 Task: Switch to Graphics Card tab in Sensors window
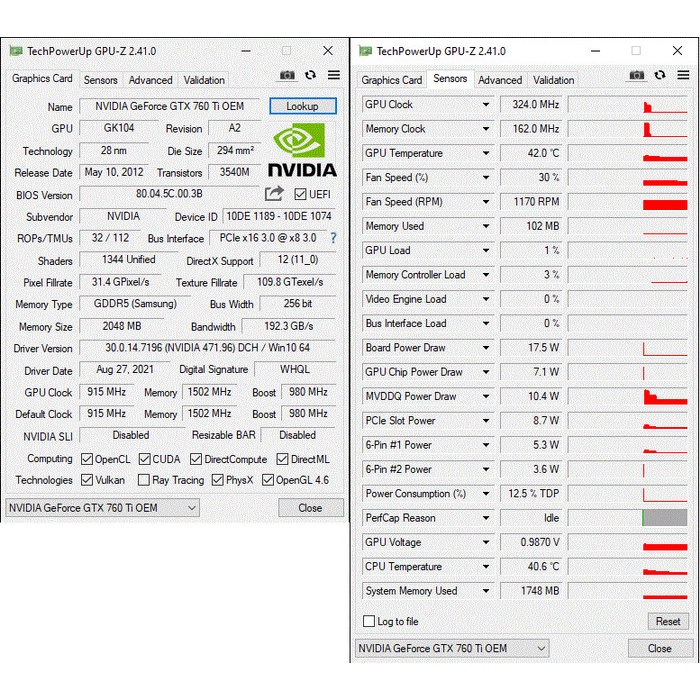coord(392,80)
